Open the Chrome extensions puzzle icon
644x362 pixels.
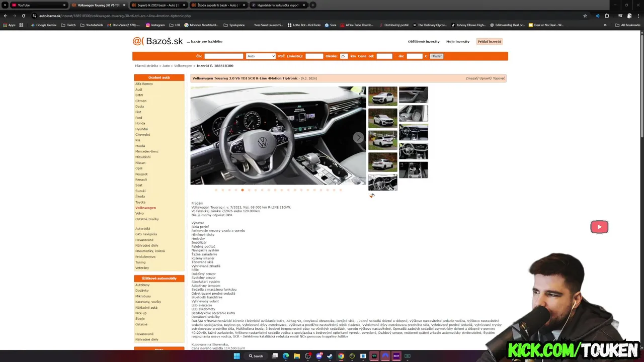pos(607,16)
